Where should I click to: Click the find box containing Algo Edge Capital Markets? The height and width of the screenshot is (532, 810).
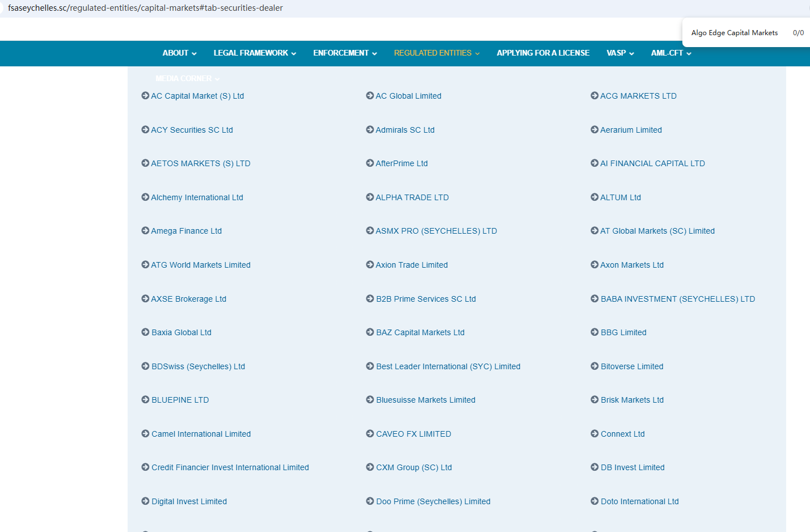tap(735, 33)
